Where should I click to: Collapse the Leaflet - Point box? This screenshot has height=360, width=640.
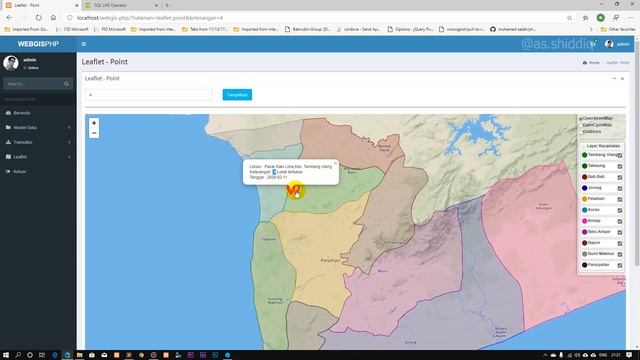[614, 78]
